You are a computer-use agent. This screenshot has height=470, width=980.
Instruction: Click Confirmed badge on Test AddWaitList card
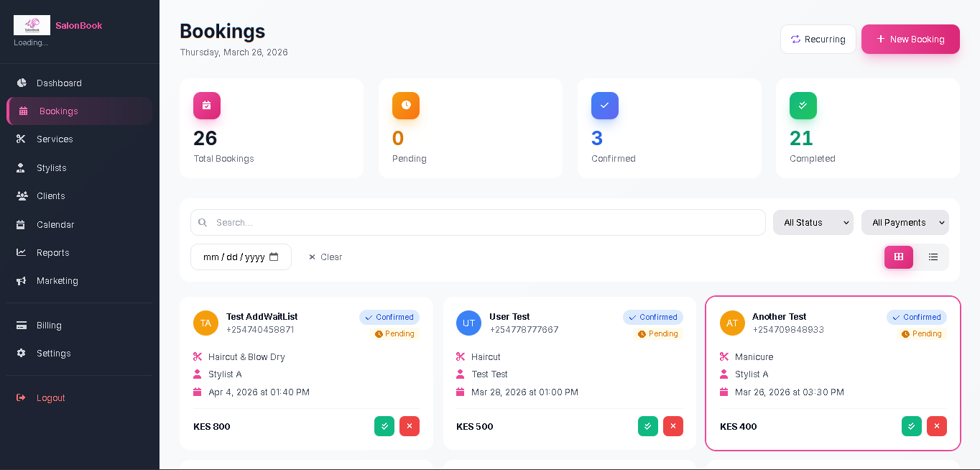(389, 317)
